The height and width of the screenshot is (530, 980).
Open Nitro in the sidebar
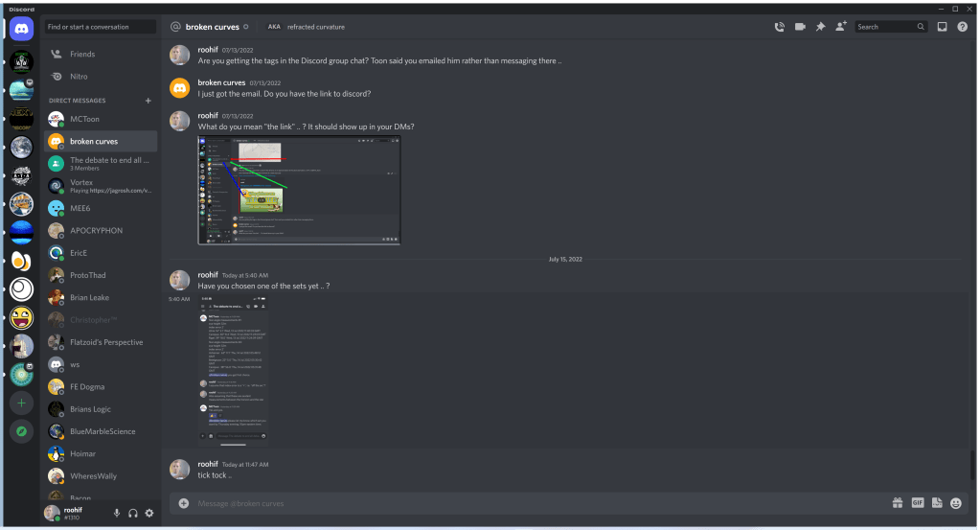pyautogui.click(x=101, y=77)
